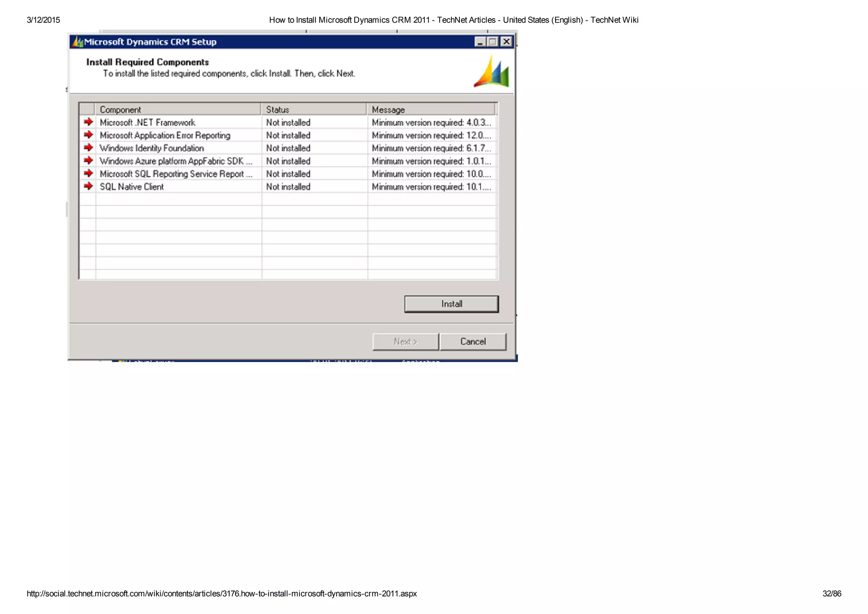Screen dimensions: 868x614
Task: Select the red arrow beside Microsoft .NET Framework
Action: click(88, 122)
